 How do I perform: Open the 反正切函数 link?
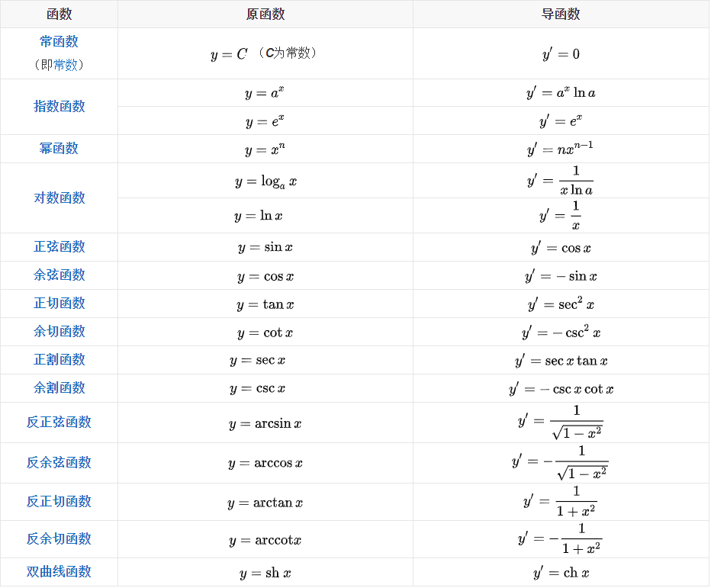59,502
